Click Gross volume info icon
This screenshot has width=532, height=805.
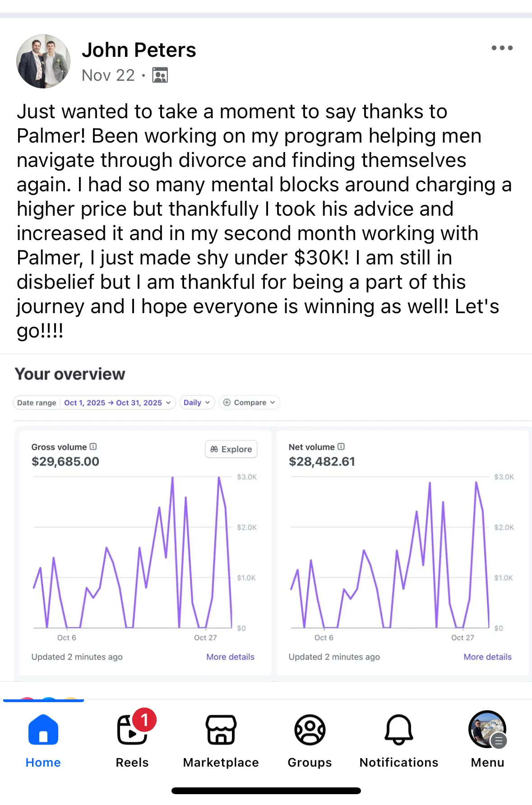[x=93, y=447]
